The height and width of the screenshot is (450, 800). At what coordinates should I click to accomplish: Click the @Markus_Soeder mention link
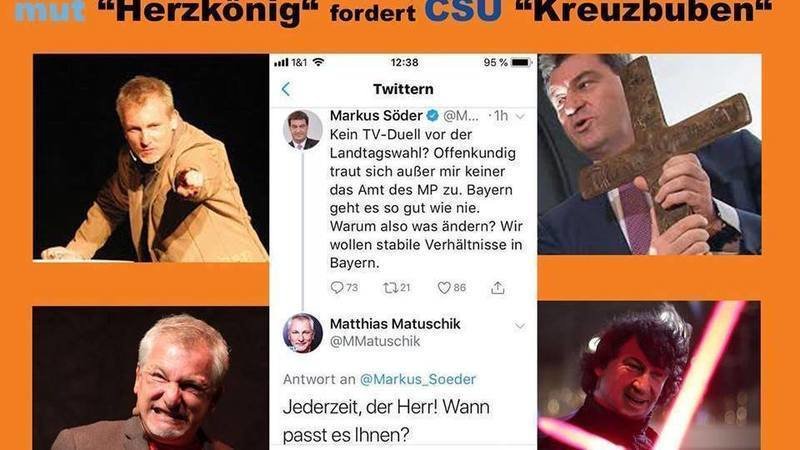click(x=417, y=379)
